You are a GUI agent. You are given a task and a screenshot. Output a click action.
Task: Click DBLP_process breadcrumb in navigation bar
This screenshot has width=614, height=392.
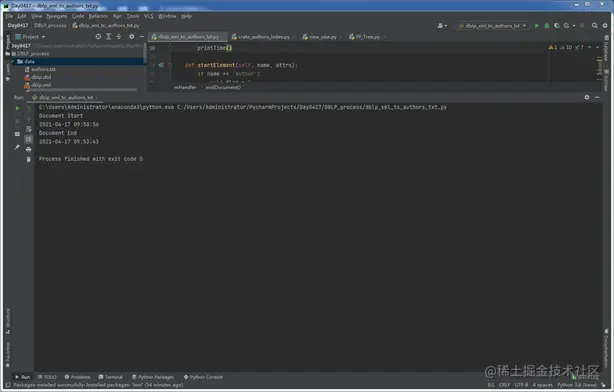[x=50, y=25]
